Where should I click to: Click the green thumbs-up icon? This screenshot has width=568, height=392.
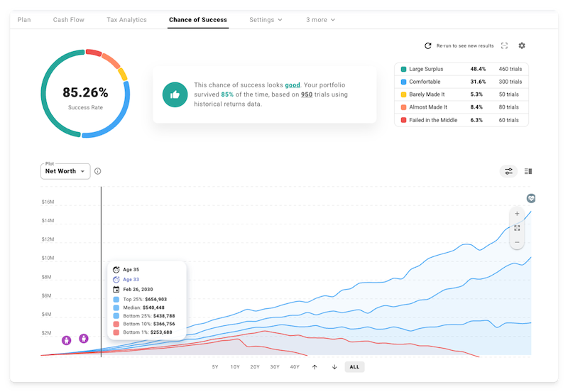[x=175, y=94]
